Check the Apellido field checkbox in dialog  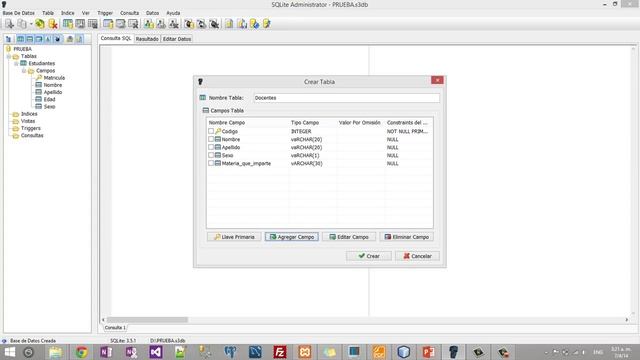211,147
